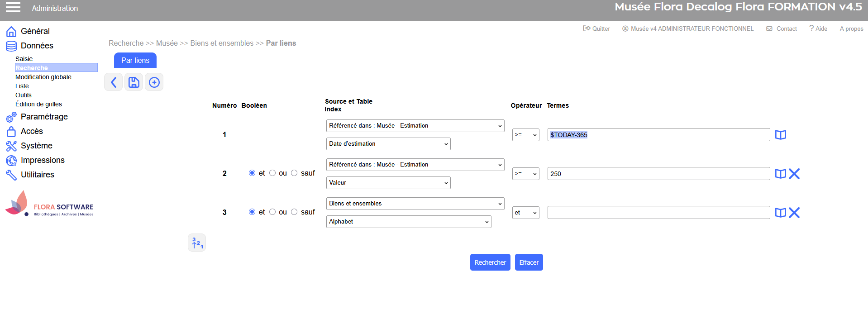Click the empty Termes field in row 3
This screenshot has height=324, width=868.
658,213
